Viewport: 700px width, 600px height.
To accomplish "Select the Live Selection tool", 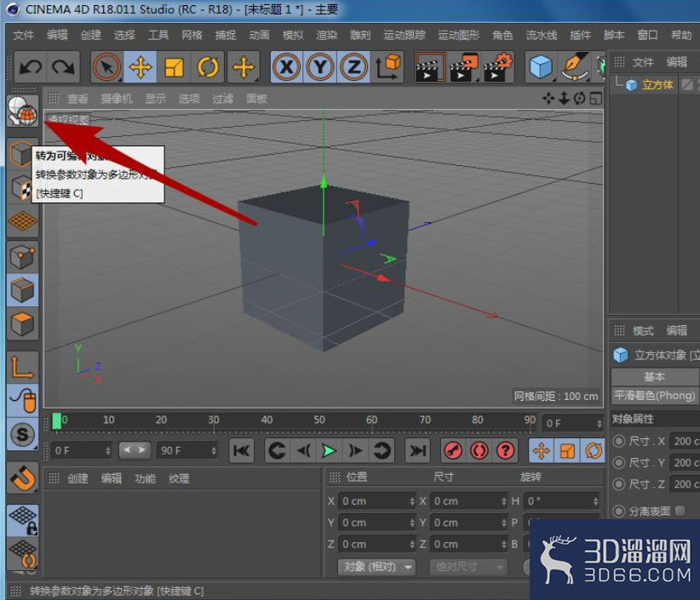I will [x=106, y=67].
